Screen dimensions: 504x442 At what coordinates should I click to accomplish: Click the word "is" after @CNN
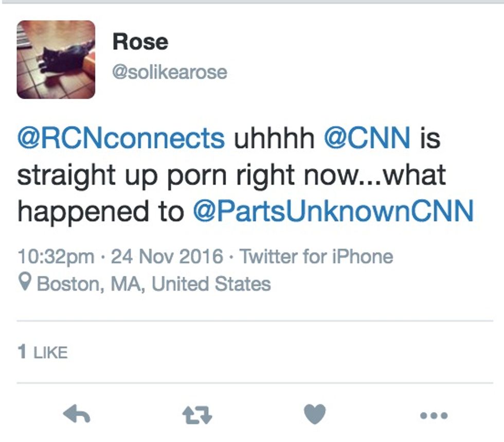pyautogui.click(x=430, y=139)
